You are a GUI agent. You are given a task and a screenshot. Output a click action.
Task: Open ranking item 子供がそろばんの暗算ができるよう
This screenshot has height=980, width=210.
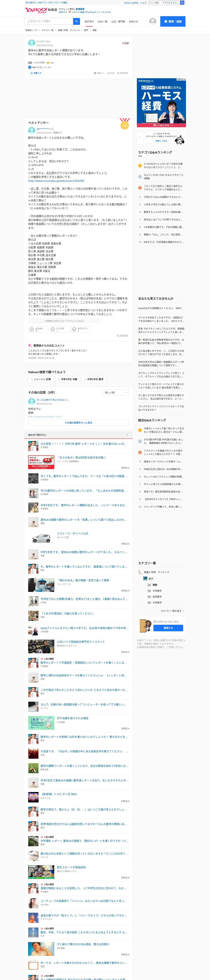[163, 197]
